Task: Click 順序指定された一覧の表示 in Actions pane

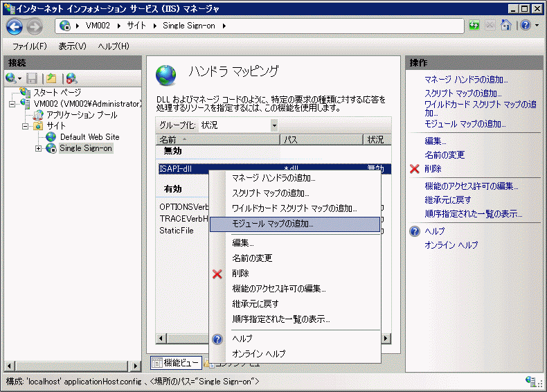Action: pos(474,213)
